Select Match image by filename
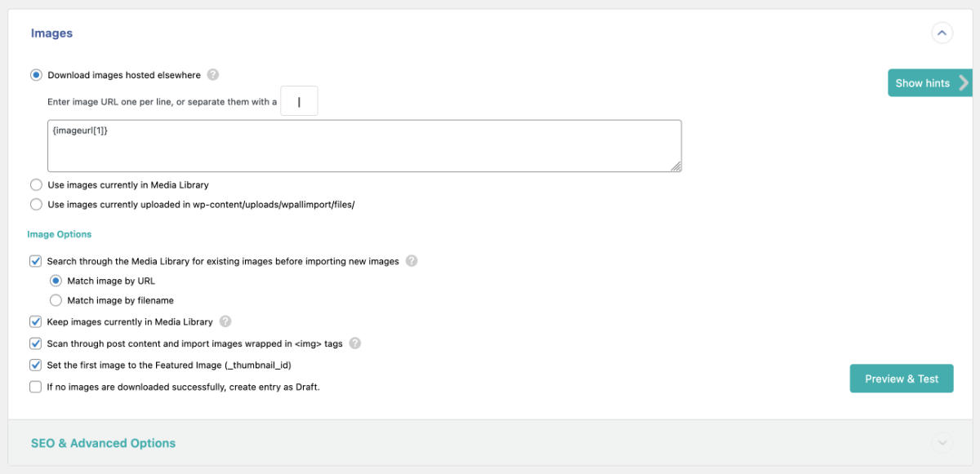Image resolution: width=980 pixels, height=474 pixels. coord(56,300)
